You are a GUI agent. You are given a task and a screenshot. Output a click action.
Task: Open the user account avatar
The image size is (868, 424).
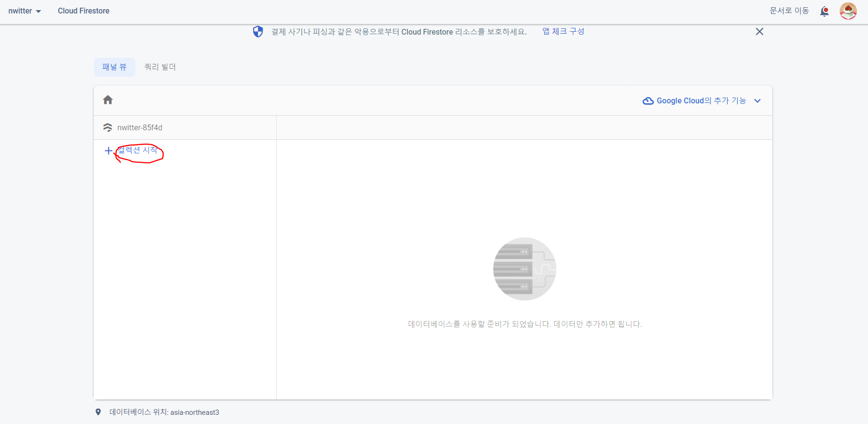(848, 11)
